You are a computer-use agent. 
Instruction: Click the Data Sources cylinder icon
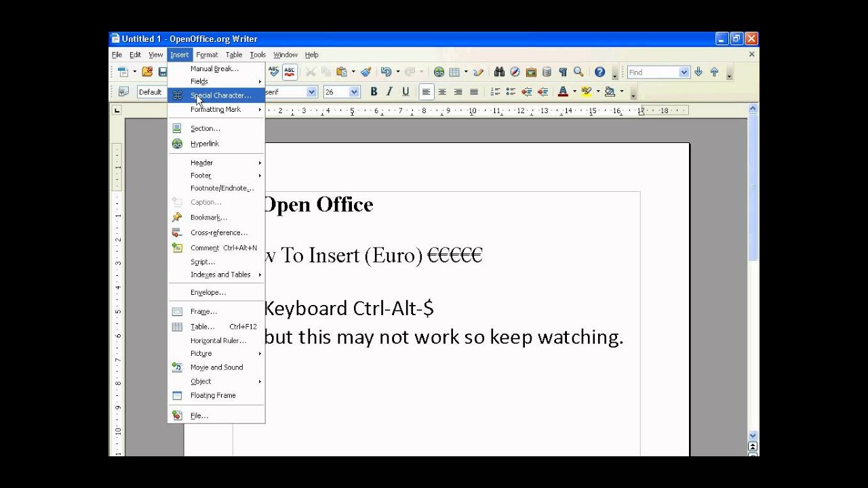547,72
